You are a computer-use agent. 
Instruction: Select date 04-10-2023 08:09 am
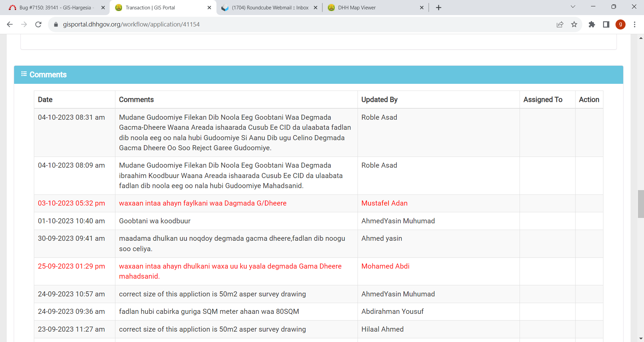pyautogui.click(x=71, y=165)
